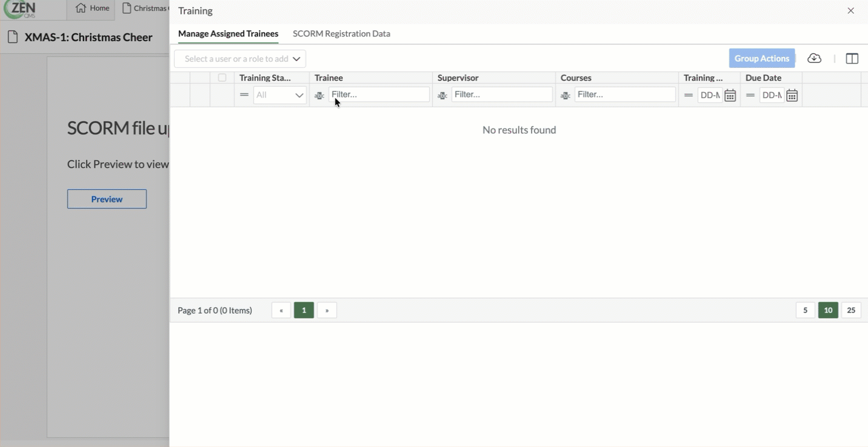
Task: Focus the Courses filter input
Action: tap(625, 94)
